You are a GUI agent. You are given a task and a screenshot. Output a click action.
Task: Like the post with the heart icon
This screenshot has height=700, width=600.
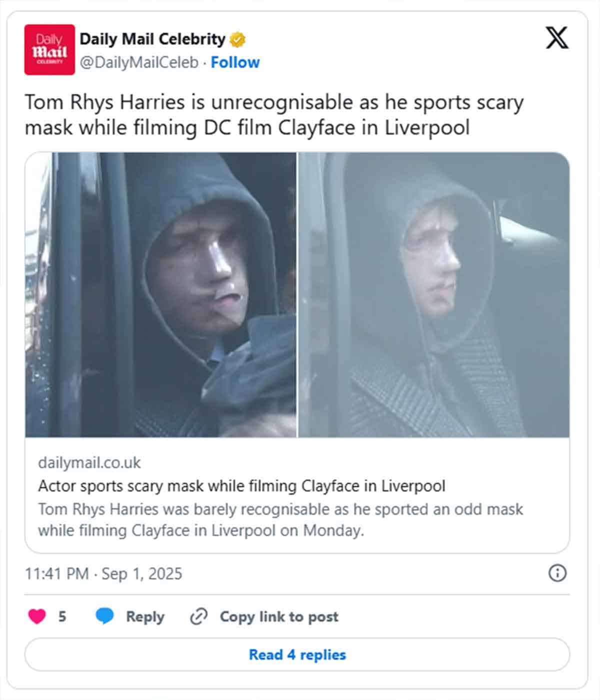[x=37, y=616]
